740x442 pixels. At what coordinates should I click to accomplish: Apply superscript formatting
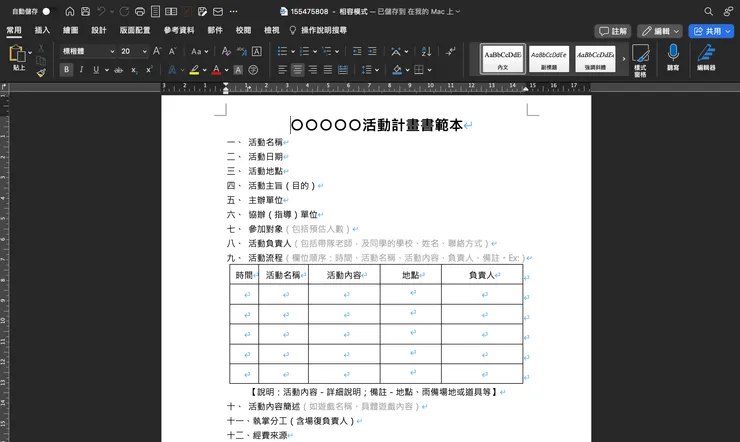(149, 70)
